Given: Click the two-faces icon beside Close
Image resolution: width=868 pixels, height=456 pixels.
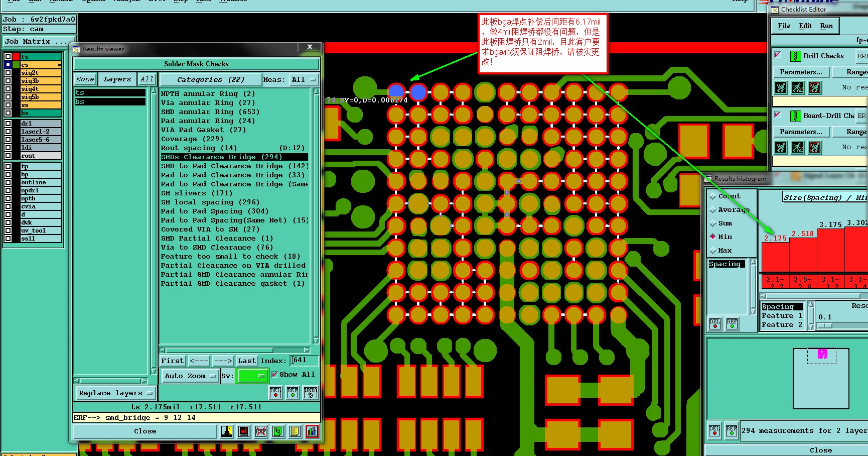Looking at the screenshot, I should (227, 431).
